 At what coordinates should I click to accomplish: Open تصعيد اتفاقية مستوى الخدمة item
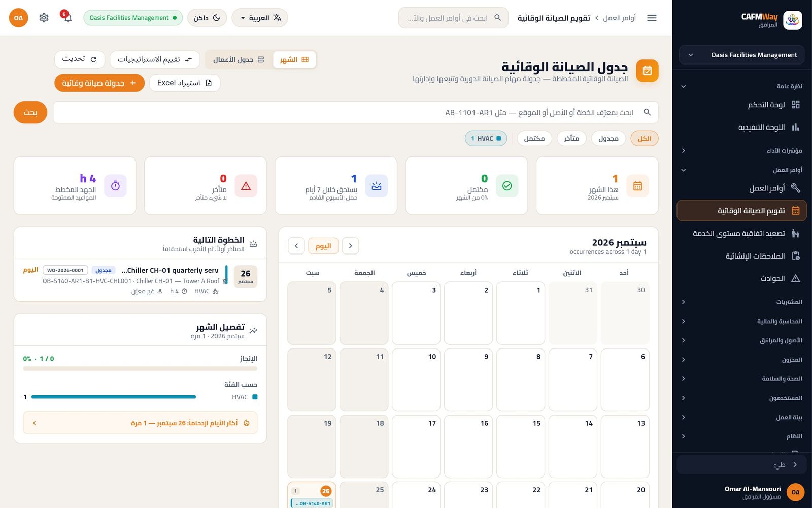click(741, 233)
